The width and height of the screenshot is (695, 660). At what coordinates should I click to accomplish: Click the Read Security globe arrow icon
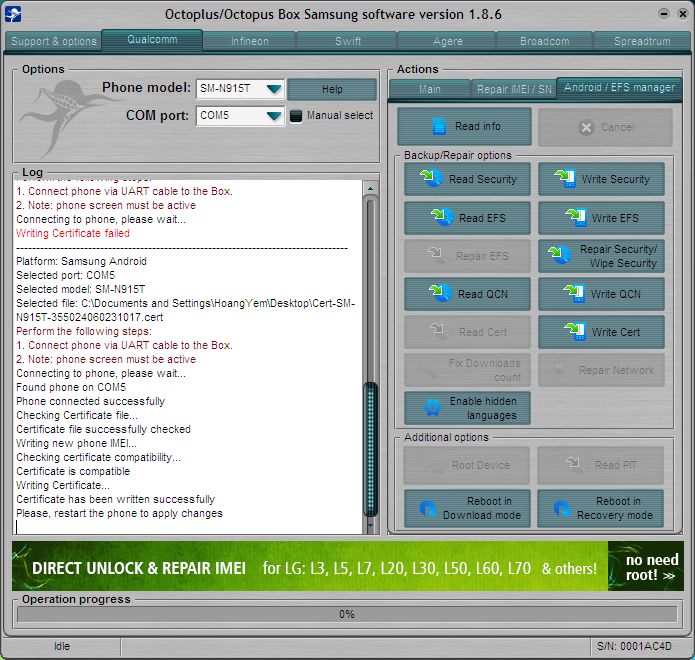pos(431,178)
